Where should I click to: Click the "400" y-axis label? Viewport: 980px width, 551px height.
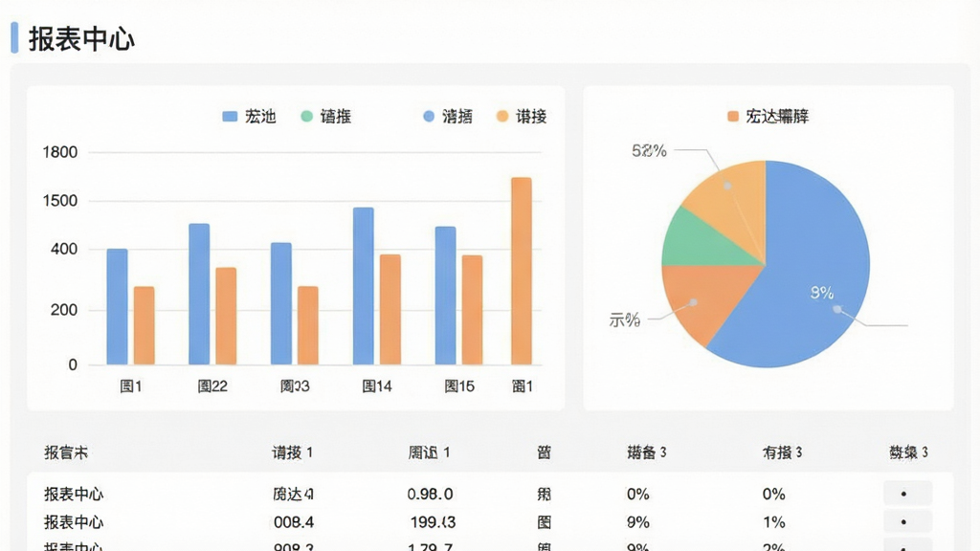coord(64,250)
